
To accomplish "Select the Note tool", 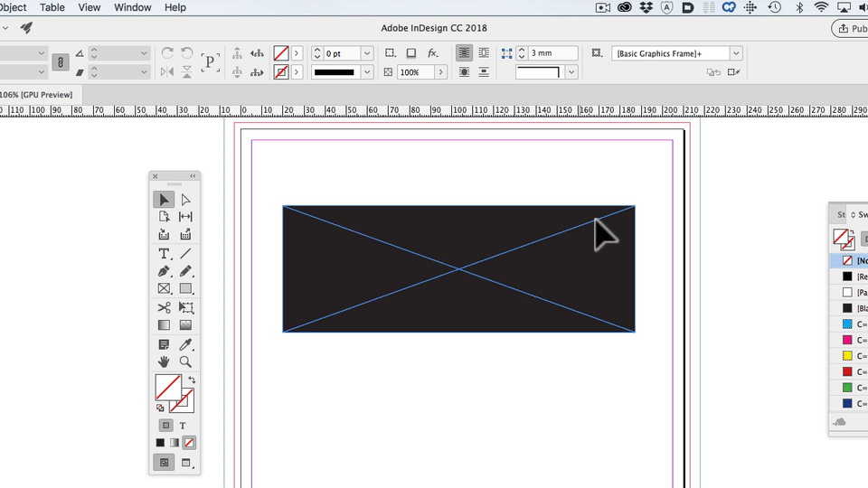I will pos(164,344).
